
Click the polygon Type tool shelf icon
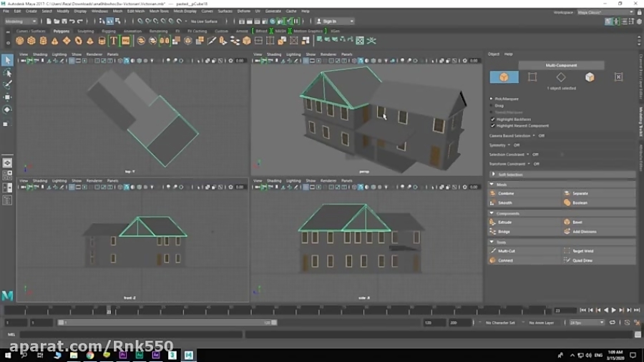click(114, 41)
